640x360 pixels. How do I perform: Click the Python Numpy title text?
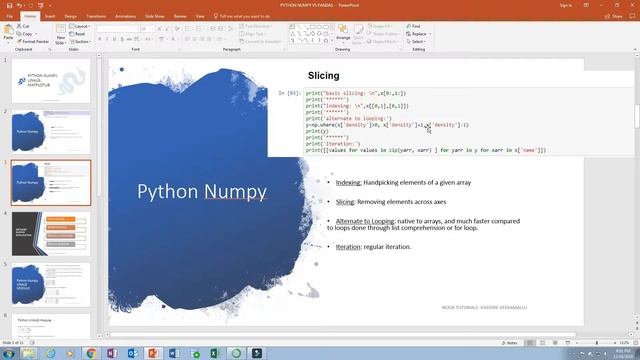point(202,191)
